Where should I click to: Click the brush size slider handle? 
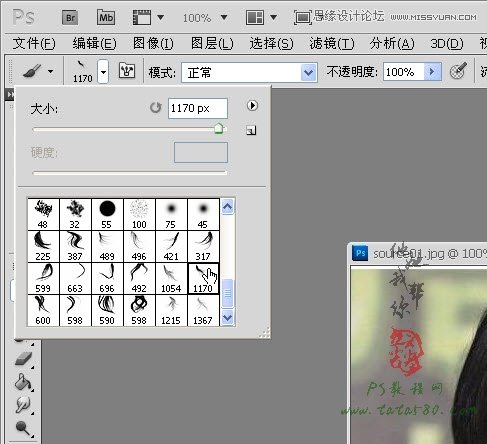[218, 128]
